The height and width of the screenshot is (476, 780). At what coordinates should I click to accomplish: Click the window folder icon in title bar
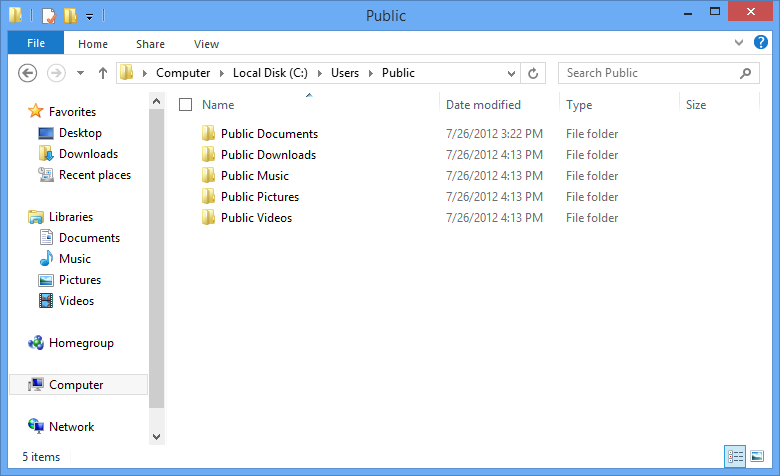[x=15, y=15]
